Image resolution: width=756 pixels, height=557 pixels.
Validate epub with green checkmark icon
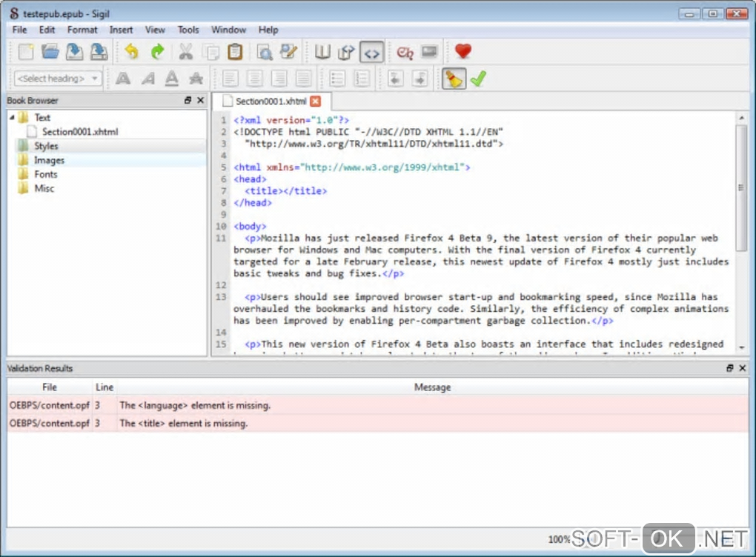[478, 78]
